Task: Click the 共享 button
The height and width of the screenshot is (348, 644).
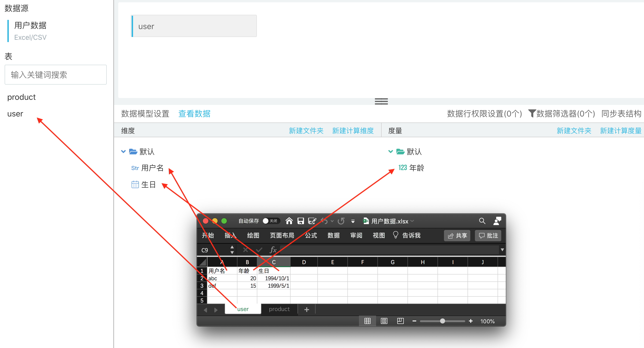Action: pos(457,236)
